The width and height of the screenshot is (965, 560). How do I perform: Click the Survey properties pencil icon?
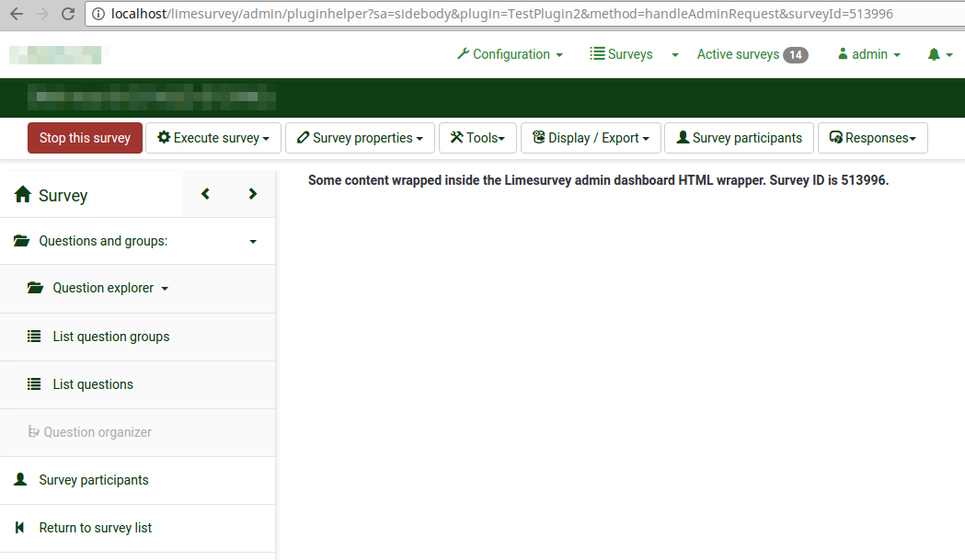pos(303,137)
